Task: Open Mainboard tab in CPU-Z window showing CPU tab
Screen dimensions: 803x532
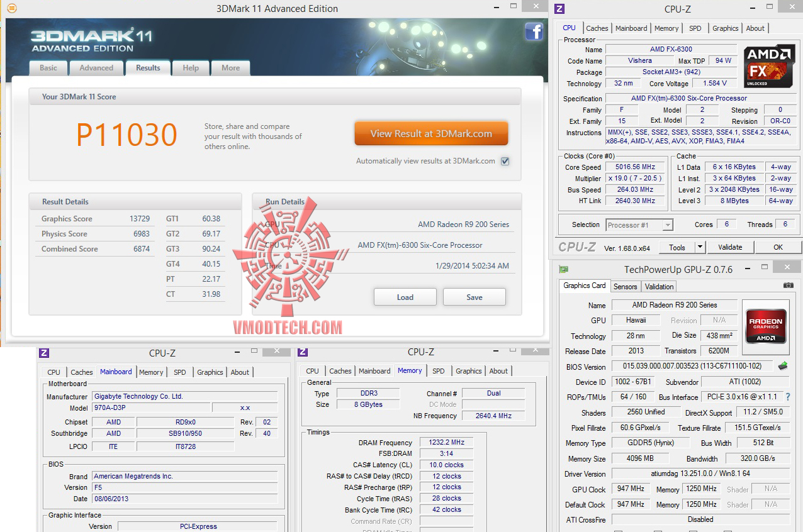Action: coord(631,28)
